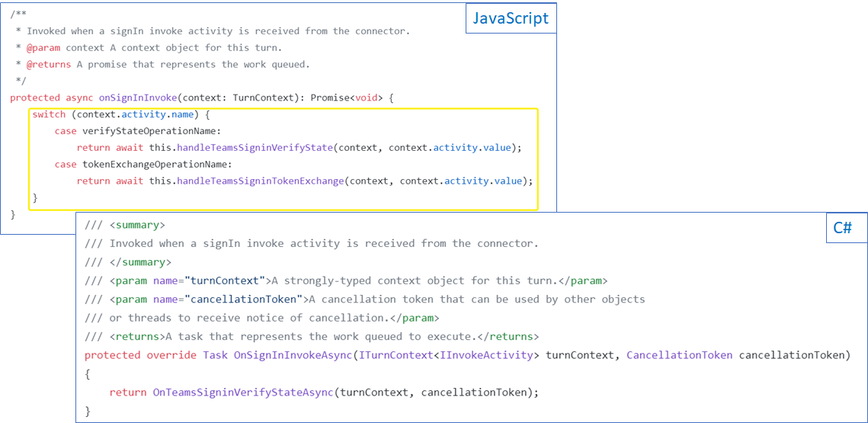Click the @returns tag in JavaScript comment
This screenshot has width=868, height=423.
coord(49,64)
